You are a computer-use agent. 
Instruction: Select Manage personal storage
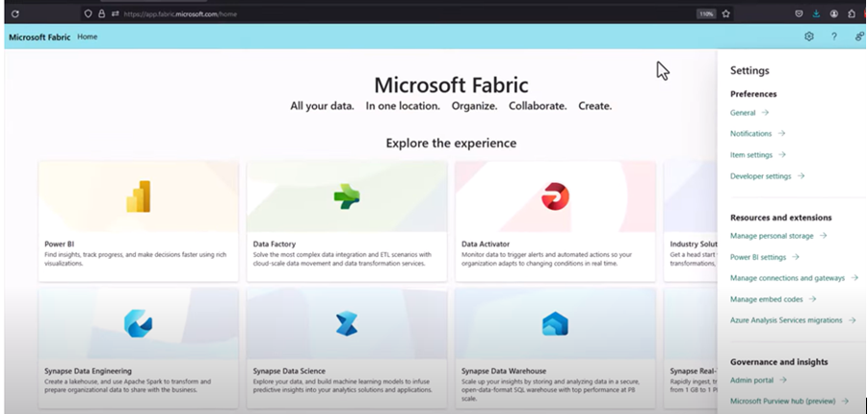772,236
